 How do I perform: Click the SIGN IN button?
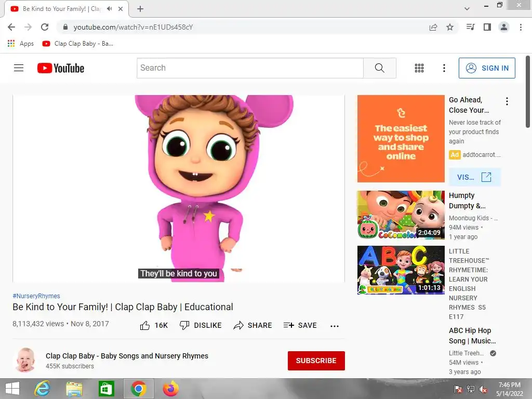coord(487,68)
